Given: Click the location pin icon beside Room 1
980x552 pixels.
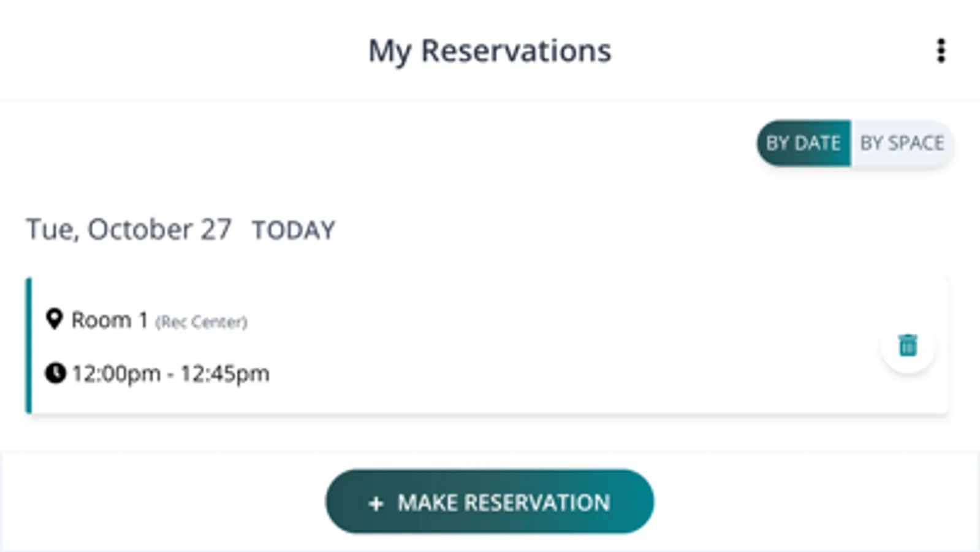Looking at the screenshot, I should (x=55, y=319).
